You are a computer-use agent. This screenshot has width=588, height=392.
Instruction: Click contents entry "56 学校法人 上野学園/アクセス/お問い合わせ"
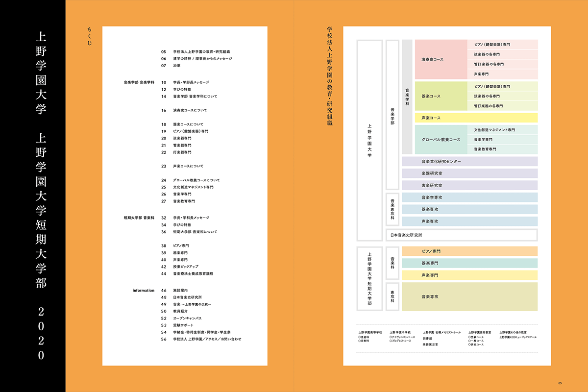(201, 339)
